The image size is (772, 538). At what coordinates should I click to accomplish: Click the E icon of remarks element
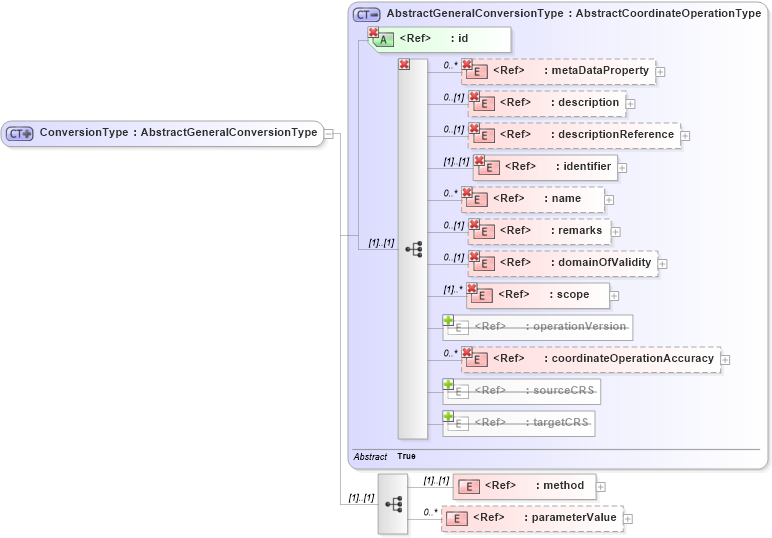pyautogui.click(x=483, y=232)
